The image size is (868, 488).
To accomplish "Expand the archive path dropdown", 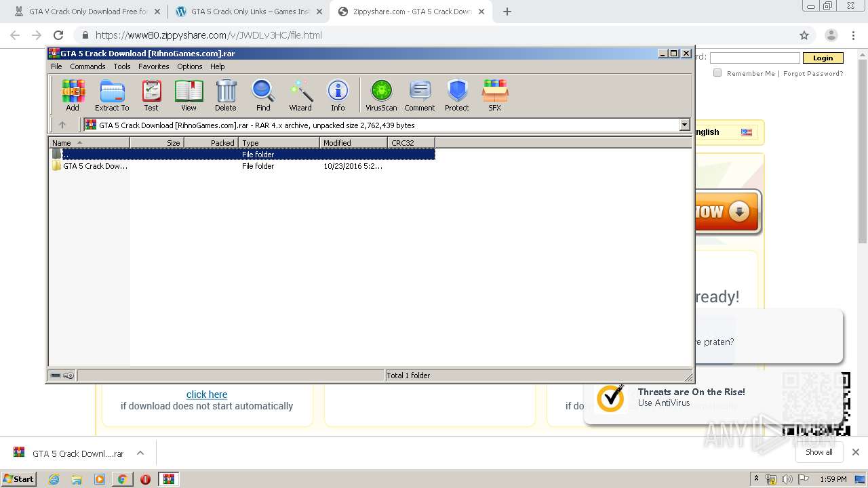I will [x=684, y=125].
